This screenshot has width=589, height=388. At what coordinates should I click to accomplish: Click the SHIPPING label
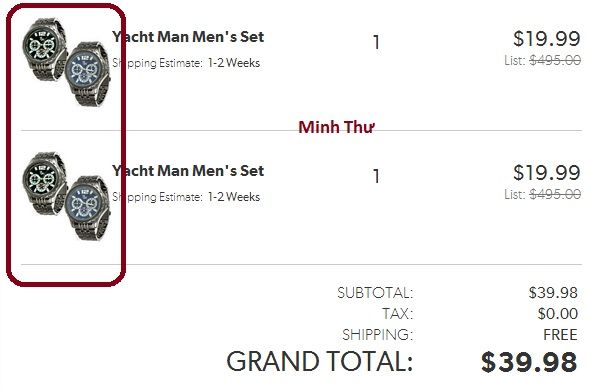click(377, 335)
